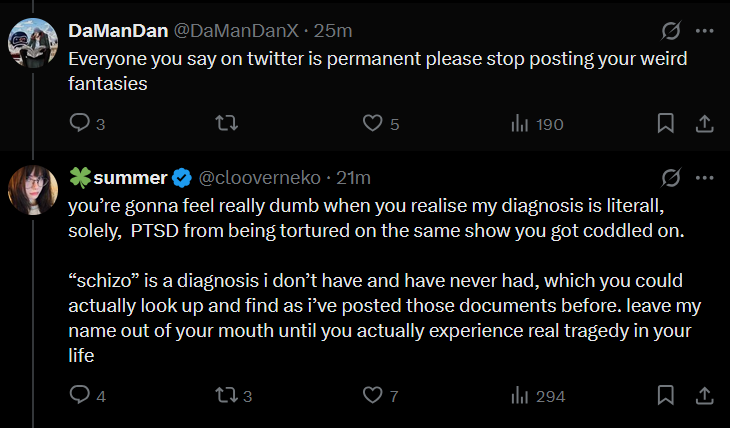
Task: Bookmark summer's tweet
Action: tap(665, 396)
